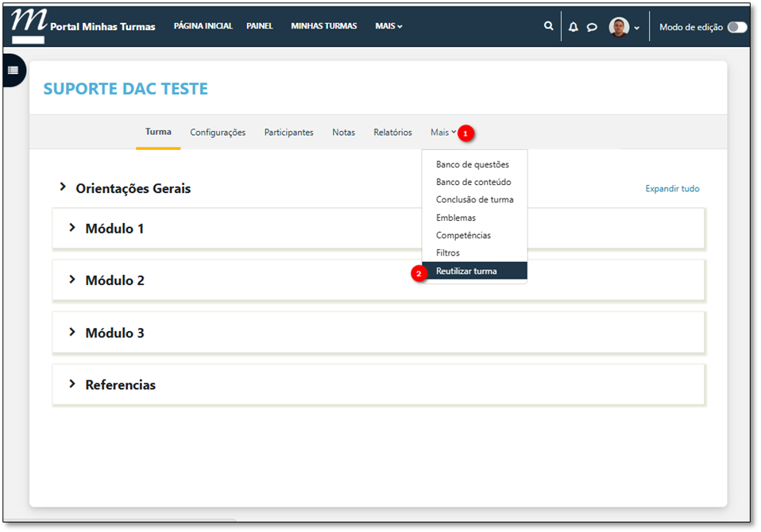
Task: Choose Banco de questões menu entry
Action: tap(472, 164)
